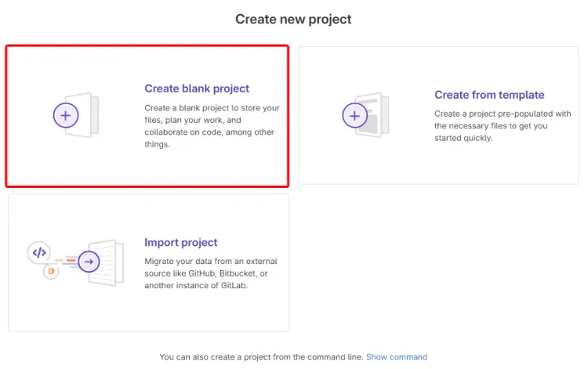Click the small orange icon below code brackets
This screenshot has height=369, width=588.
pyautogui.click(x=51, y=271)
